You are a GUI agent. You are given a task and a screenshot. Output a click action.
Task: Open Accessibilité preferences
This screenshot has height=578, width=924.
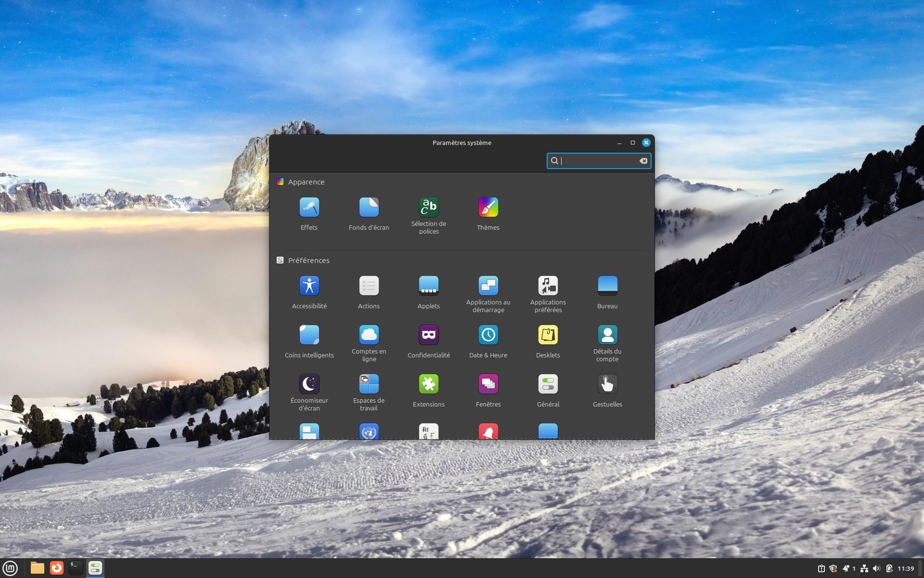[309, 285]
